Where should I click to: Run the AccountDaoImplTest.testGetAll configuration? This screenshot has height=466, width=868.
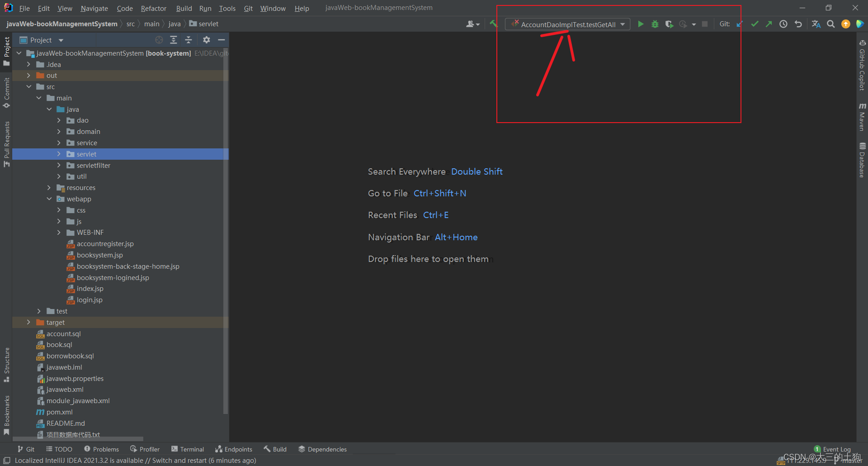tap(641, 24)
